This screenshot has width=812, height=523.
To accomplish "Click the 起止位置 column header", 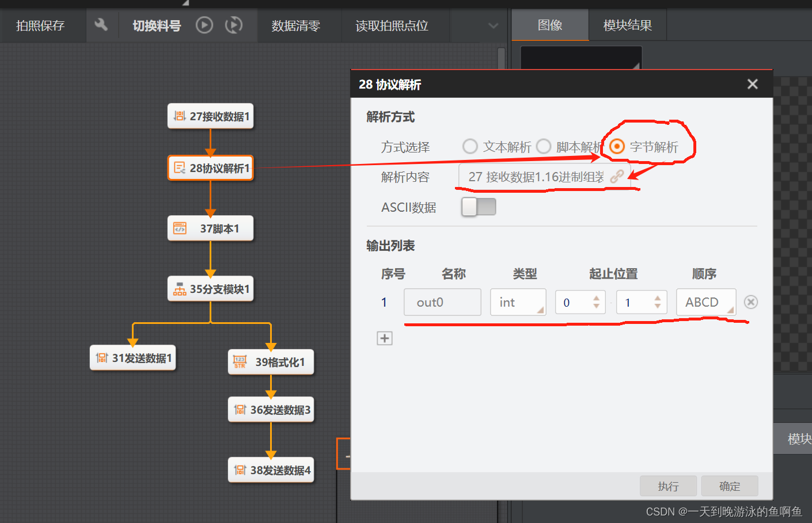I will click(613, 274).
